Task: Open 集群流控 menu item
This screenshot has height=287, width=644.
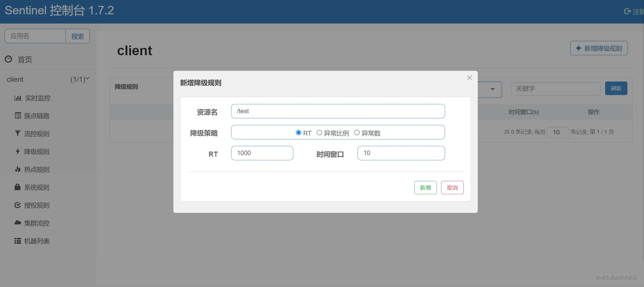Action: 37,223
